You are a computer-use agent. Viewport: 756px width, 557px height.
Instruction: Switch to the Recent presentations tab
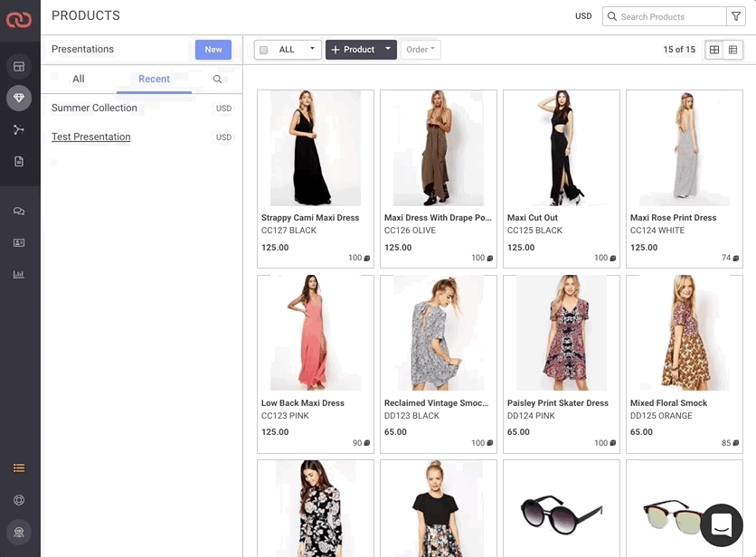pyautogui.click(x=154, y=79)
